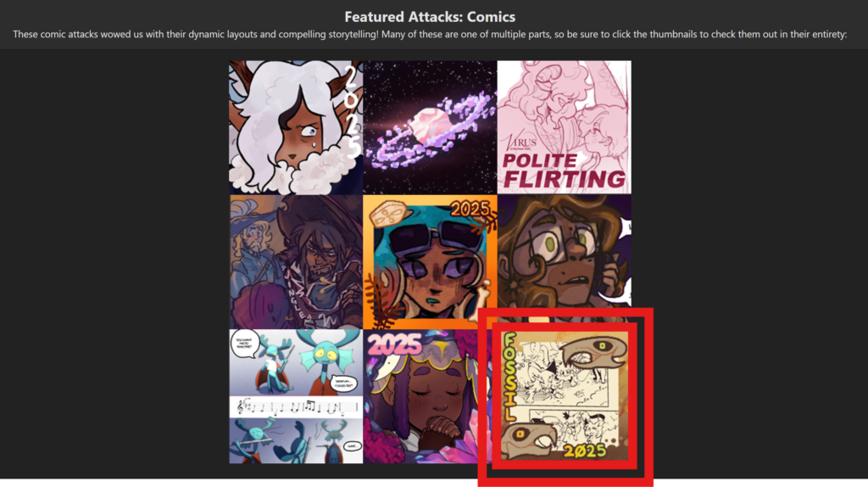Click the sheet music strip in moose comic
The width and height of the screenshot is (868, 487).
tap(296, 407)
